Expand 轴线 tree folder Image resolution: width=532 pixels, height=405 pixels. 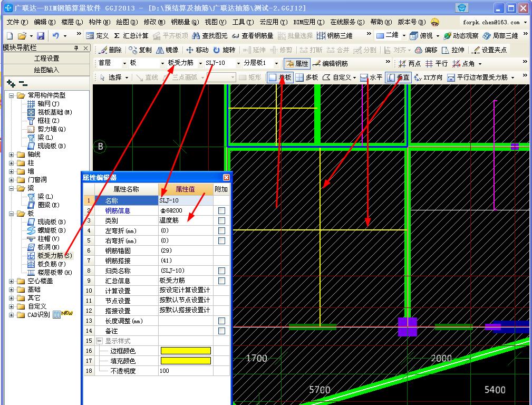11,155
